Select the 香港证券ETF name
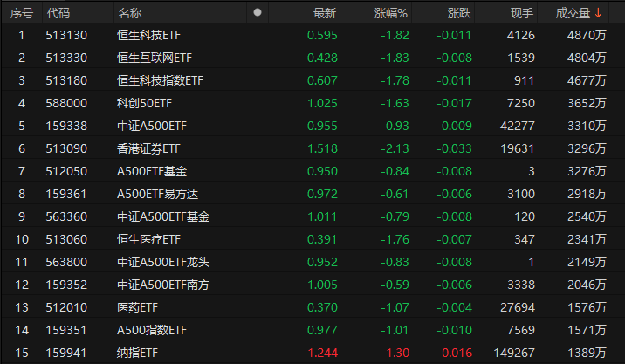Viewport: 625px width, 364px height. (x=148, y=148)
